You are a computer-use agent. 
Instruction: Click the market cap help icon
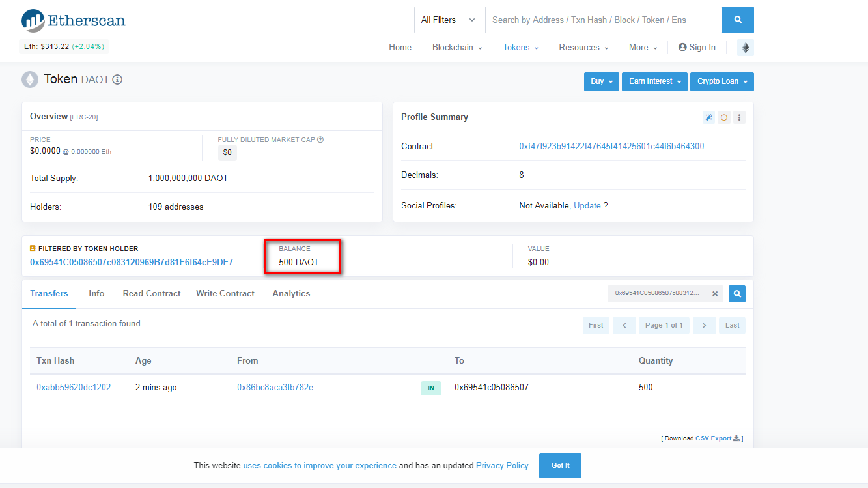(320, 139)
